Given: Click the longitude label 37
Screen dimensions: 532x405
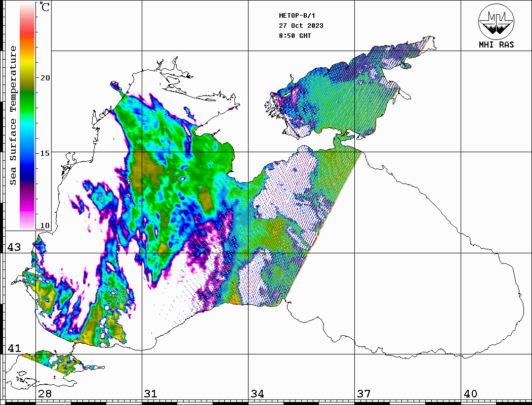Looking at the screenshot, I should [364, 394].
